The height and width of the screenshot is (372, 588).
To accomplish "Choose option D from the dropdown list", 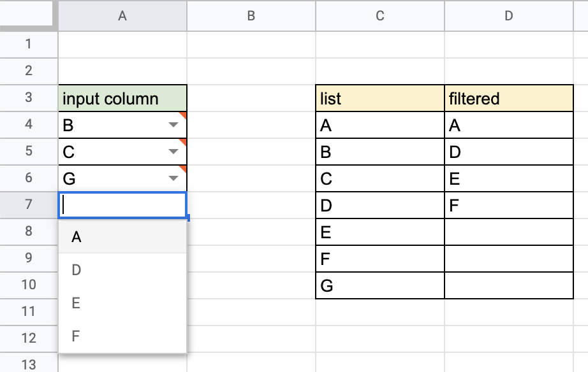I will (122, 269).
